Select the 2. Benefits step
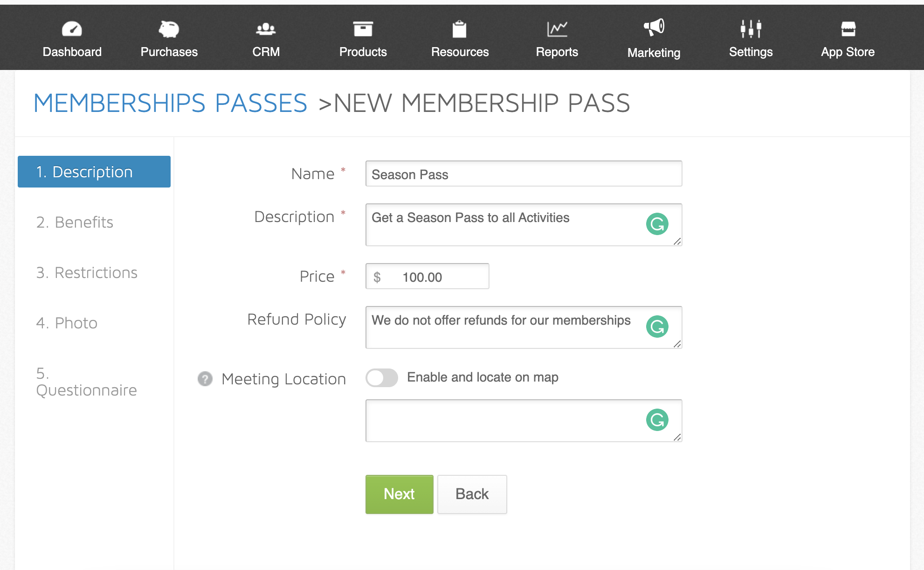Image resolution: width=924 pixels, height=570 pixels. (75, 222)
